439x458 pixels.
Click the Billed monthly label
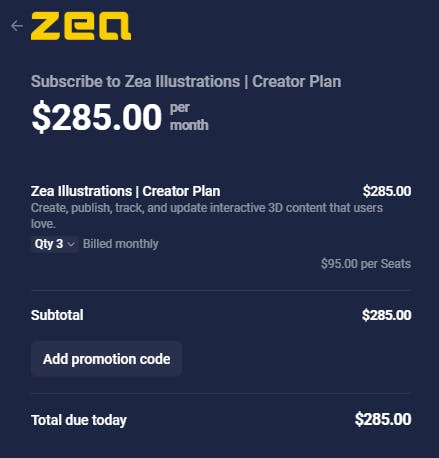(121, 244)
